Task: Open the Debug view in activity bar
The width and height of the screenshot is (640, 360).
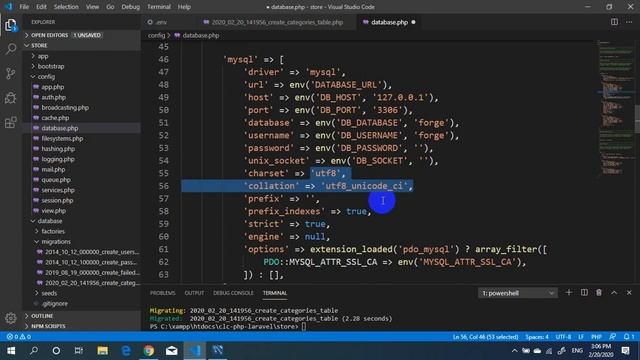Action: [x=11, y=98]
